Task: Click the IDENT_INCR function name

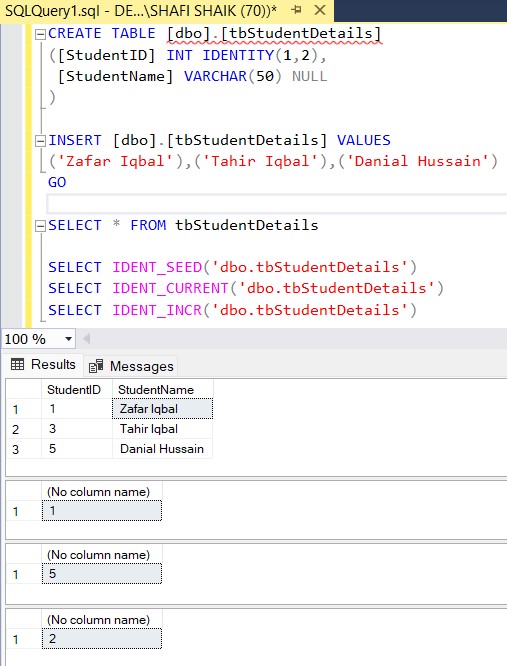Action: point(157,310)
